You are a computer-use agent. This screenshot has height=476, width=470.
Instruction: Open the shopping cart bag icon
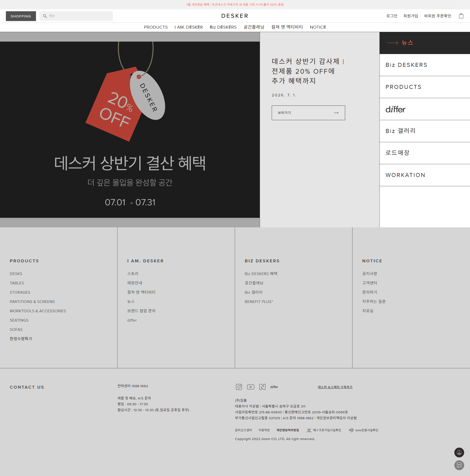click(x=461, y=16)
